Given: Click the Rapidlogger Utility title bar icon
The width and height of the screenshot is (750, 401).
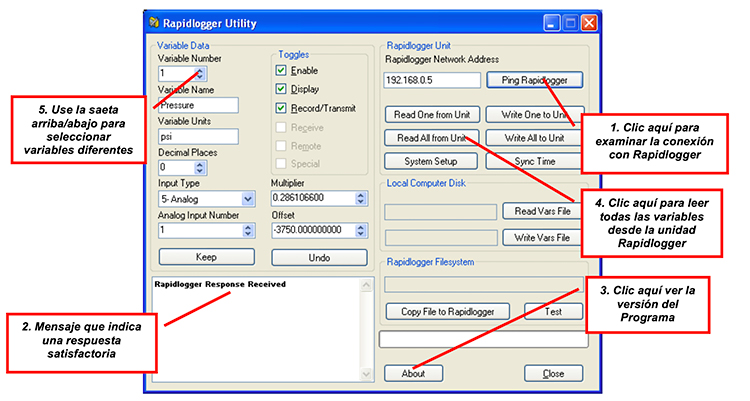Looking at the screenshot, I should coord(154,22).
